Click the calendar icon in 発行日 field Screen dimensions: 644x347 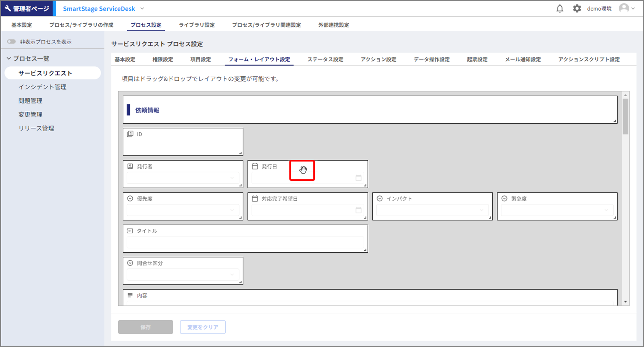click(358, 178)
